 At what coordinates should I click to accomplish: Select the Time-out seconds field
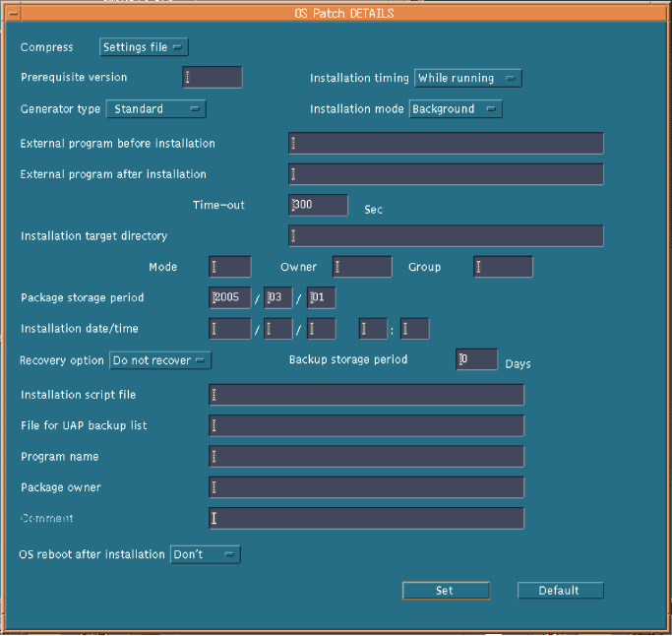pos(319,205)
